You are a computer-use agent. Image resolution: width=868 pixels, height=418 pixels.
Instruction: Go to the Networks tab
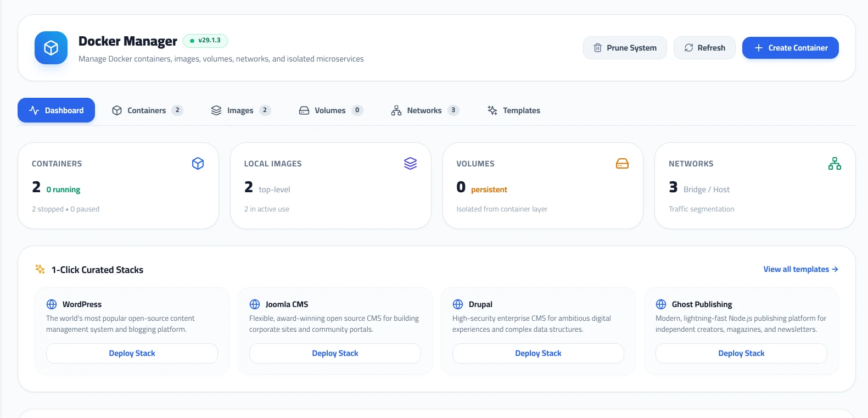point(425,110)
